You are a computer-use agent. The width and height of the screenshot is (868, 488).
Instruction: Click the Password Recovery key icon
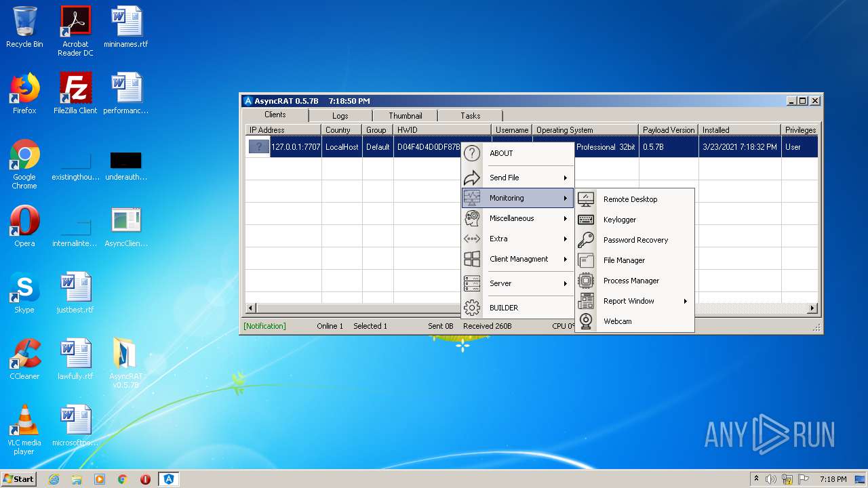[586, 240]
